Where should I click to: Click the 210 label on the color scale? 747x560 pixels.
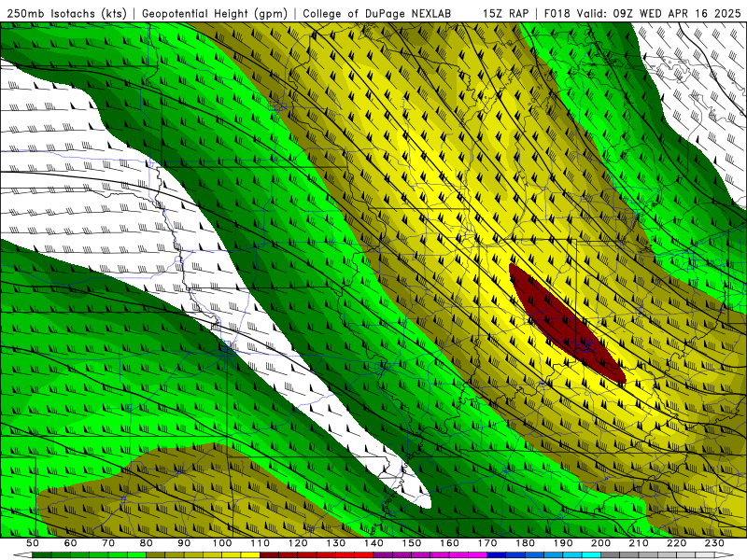(x=639, y=543)
